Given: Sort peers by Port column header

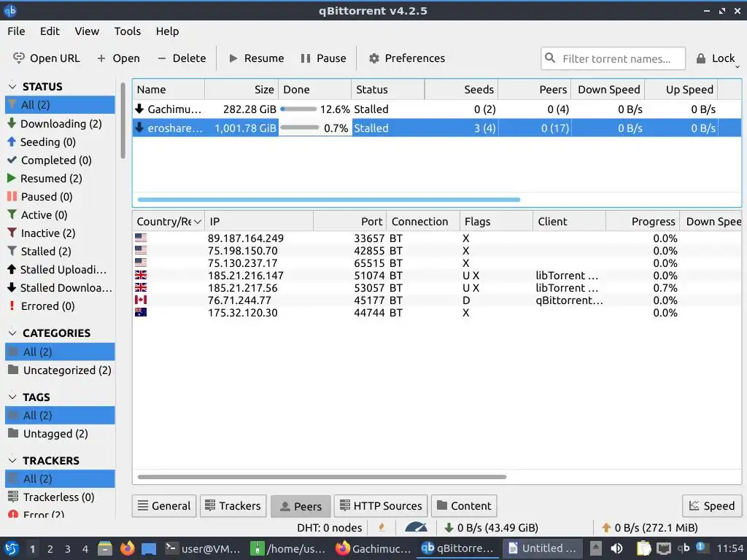Looking at the screenshot, I should tap(349, 222).
